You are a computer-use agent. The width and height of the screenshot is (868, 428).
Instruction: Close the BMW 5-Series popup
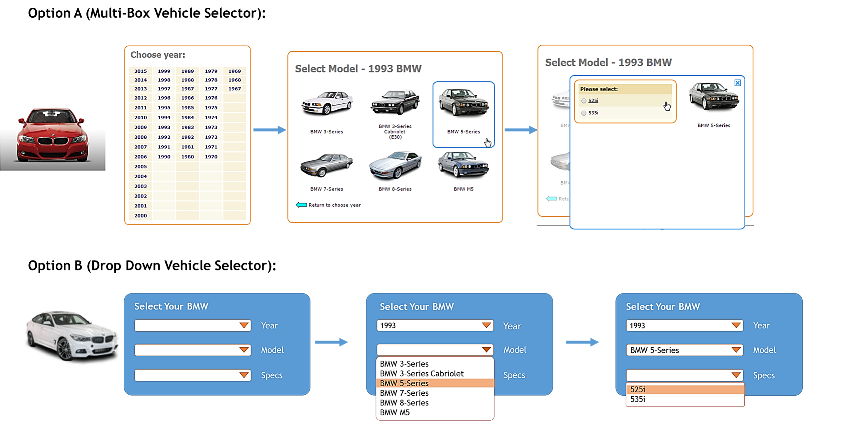(x=737, y=83)
